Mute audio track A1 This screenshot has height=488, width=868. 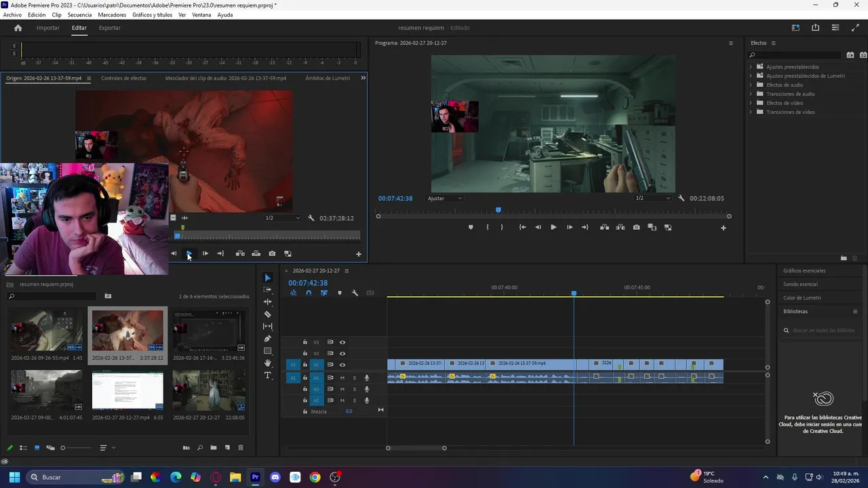coord(342,378)
